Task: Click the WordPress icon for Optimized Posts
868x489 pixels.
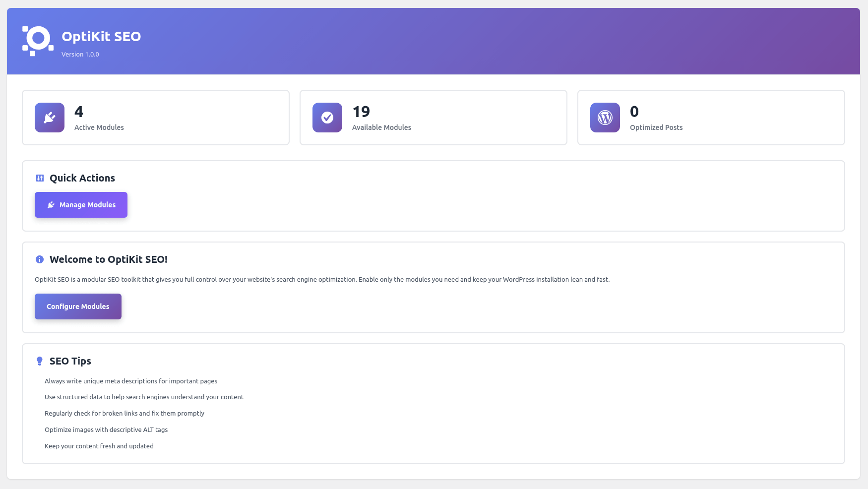Action: click(605, 118)
